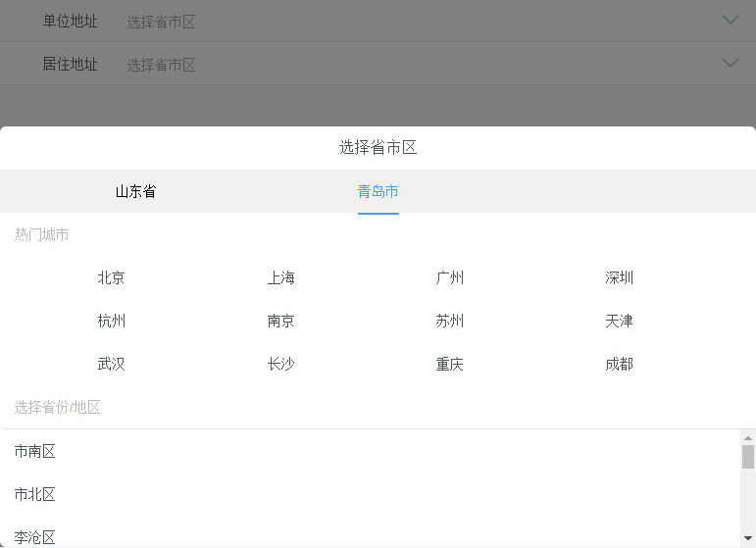Pick 深圳 from hot cities
The height and width of the screenshot is (548, 756).
coord(620,277)
